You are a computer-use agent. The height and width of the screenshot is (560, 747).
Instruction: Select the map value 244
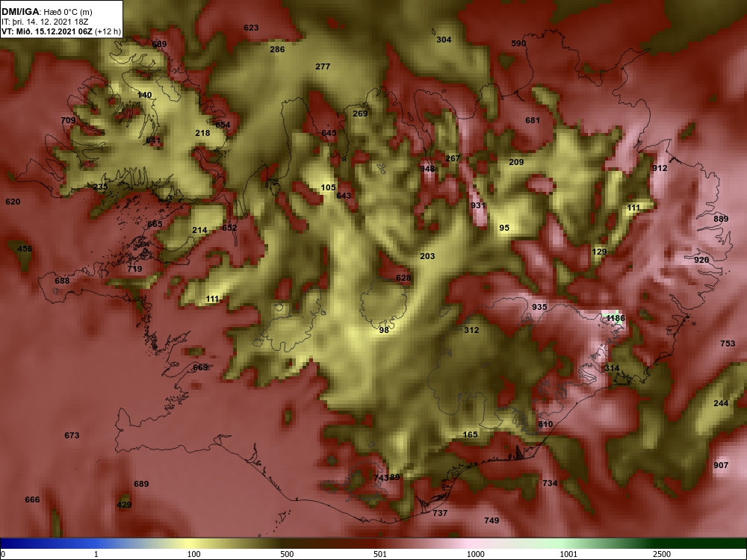[721, 404]
